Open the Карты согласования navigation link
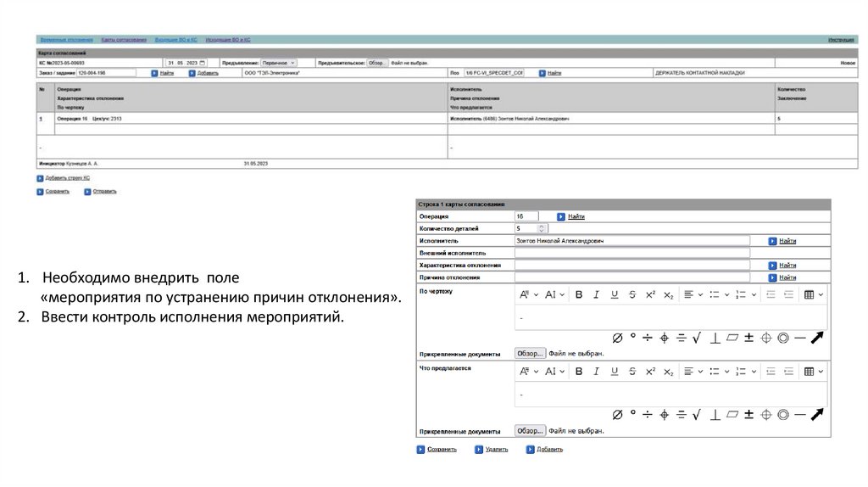The width and height of the screenshot is (868, 487). 124,40
